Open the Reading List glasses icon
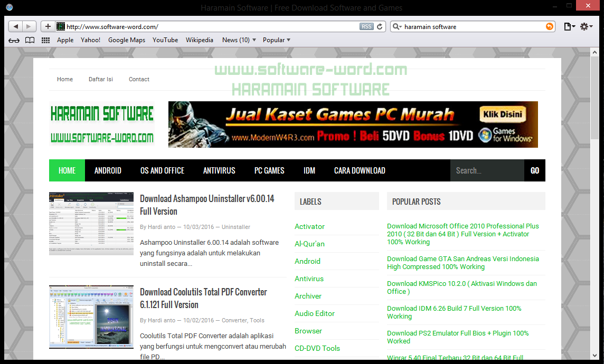Screen dimensions: 604x364 14,40
